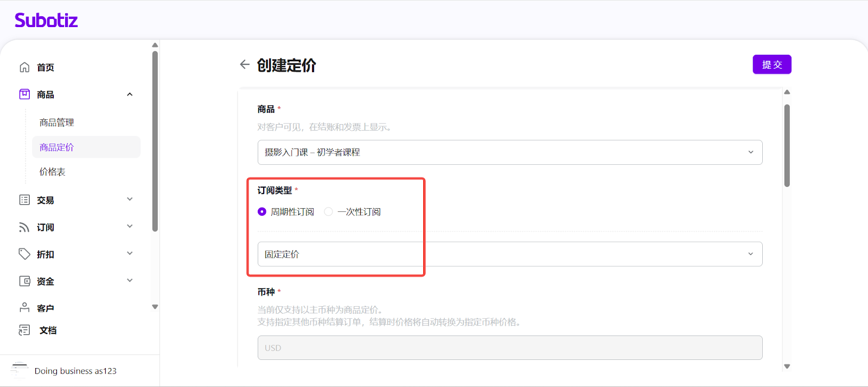Go back using the arrow beside 创建定价

[x=245, y=64]
